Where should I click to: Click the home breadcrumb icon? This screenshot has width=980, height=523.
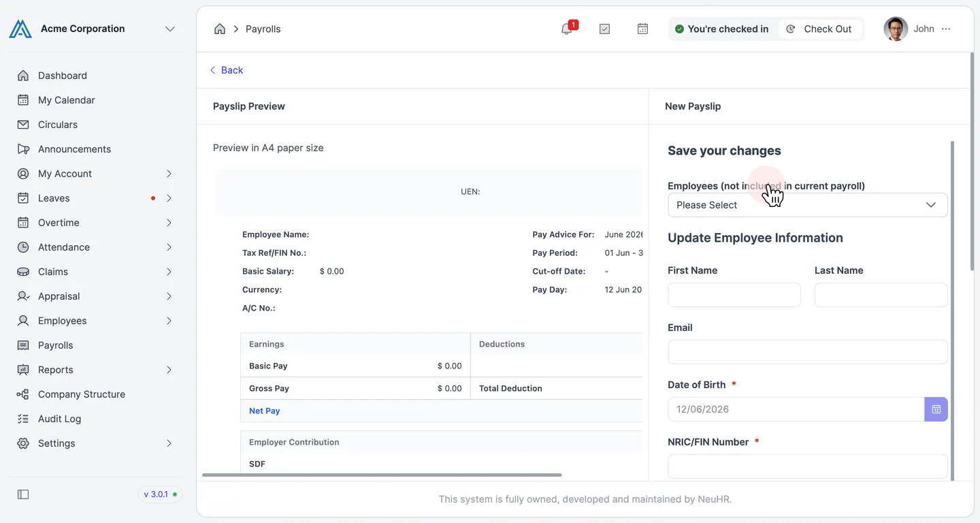click(x=220, y=29)
